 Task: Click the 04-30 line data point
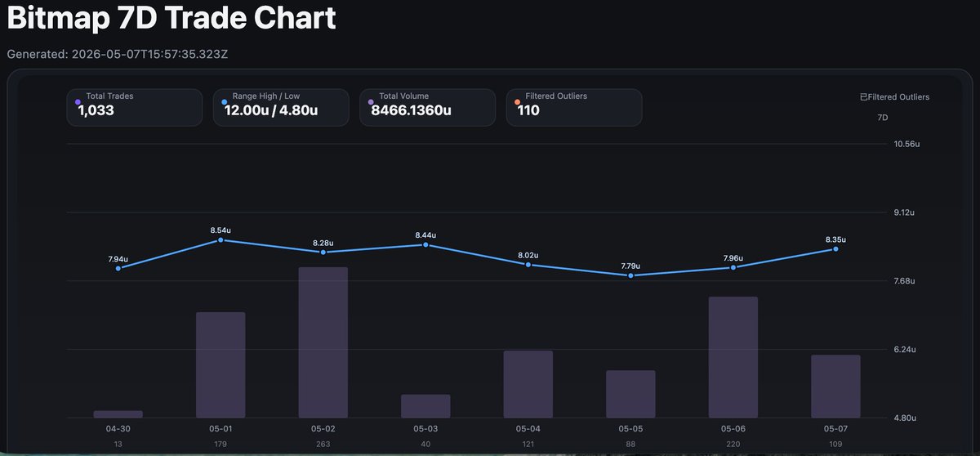[x=118, y=268]
